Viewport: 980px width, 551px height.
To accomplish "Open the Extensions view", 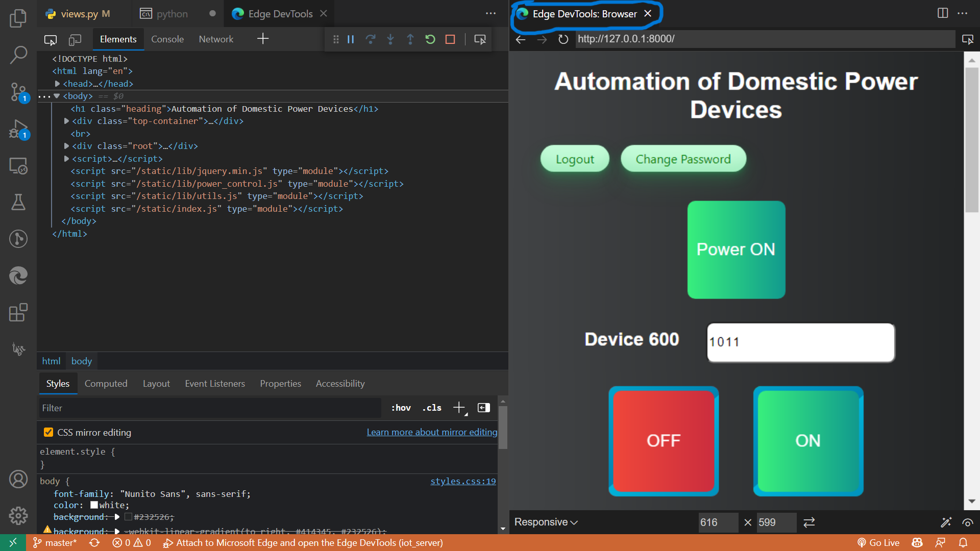I will [18, 312].
